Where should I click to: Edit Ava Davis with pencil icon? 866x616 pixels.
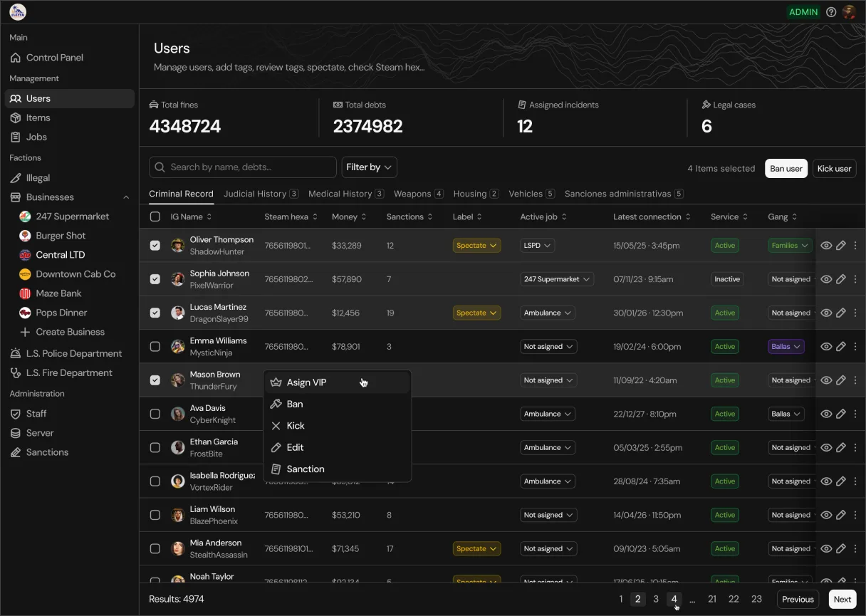(x=841, y=414)
